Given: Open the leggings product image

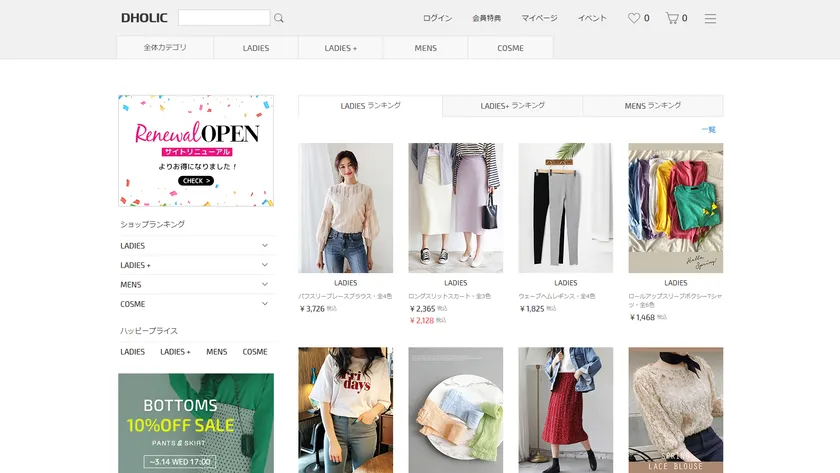Looking at the screenshot, I should pyautogui.click(x=566, y=208).
